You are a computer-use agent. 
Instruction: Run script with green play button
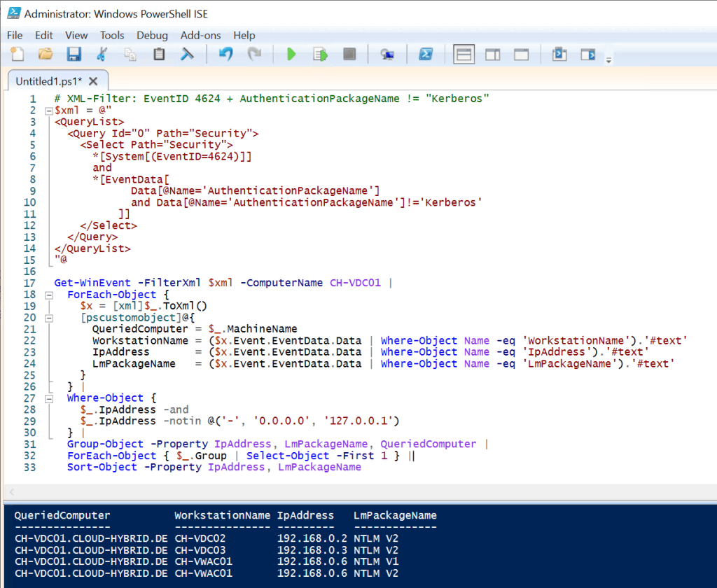click(x=291, y=55)
